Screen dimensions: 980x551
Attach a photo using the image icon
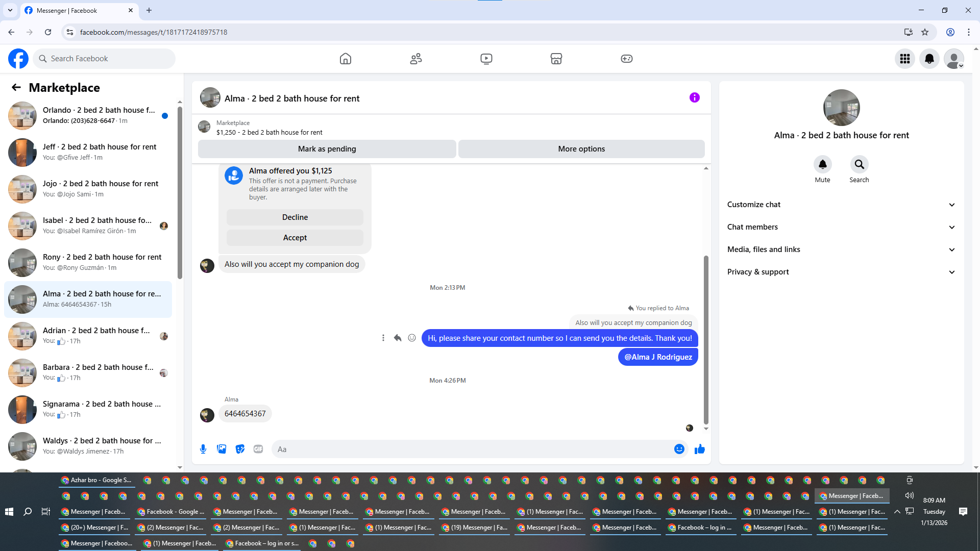pyautogui.click(x=222, y=449)
